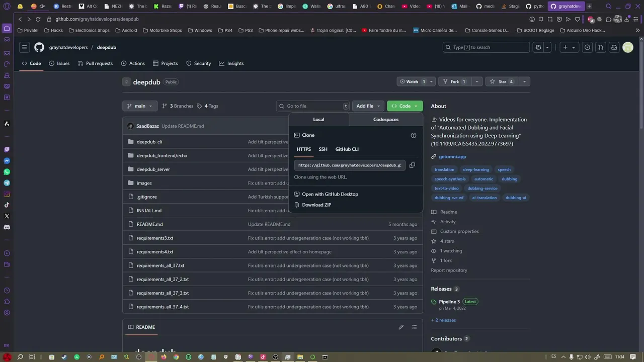Click the Go to file field
The height and width of the screenshot is (362, 644).
point(313,106)
